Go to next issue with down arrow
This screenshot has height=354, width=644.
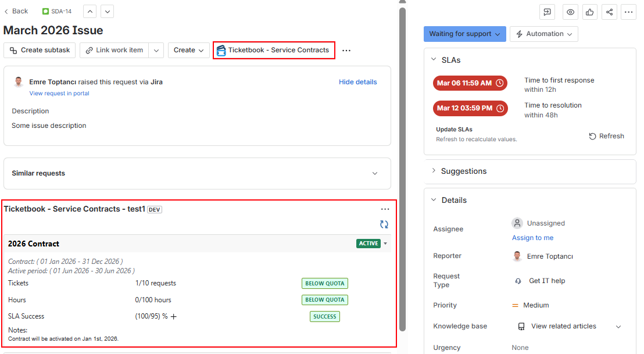tap(107, 12)
